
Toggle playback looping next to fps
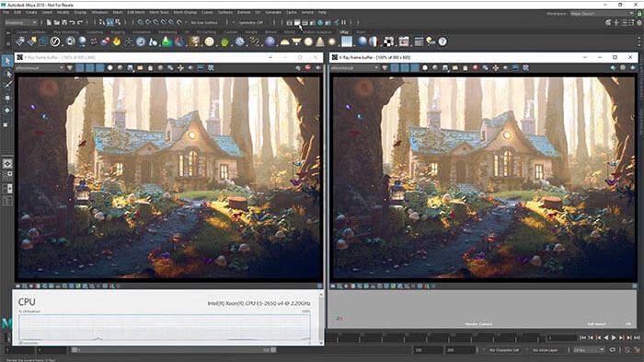pos(613,350)
